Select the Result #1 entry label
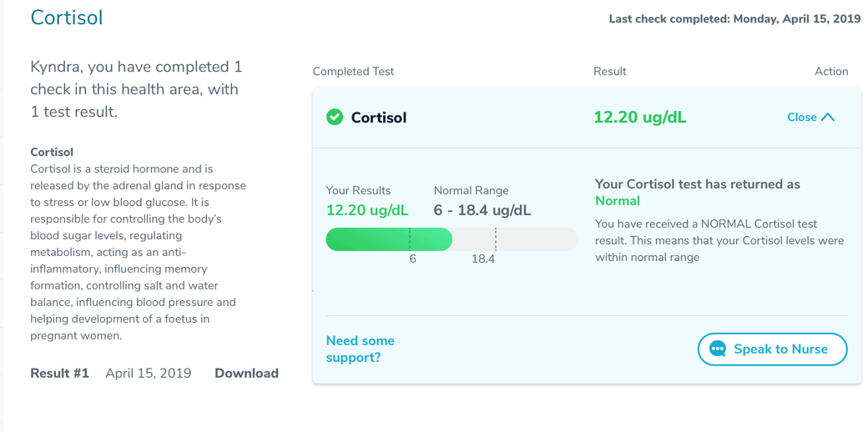Image resolution: width=868 pixels, height=432 pixels. click(x=60, y=374)
